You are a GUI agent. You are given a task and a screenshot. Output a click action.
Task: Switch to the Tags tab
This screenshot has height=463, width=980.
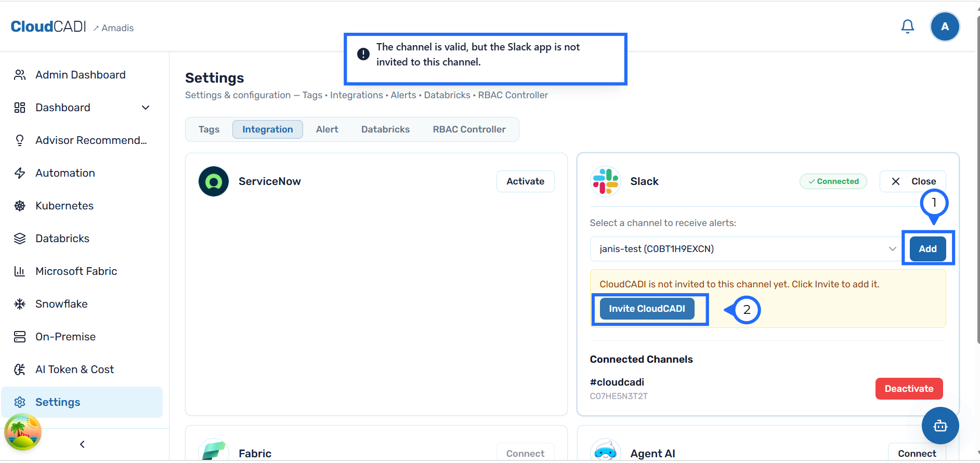coord(209,129)
